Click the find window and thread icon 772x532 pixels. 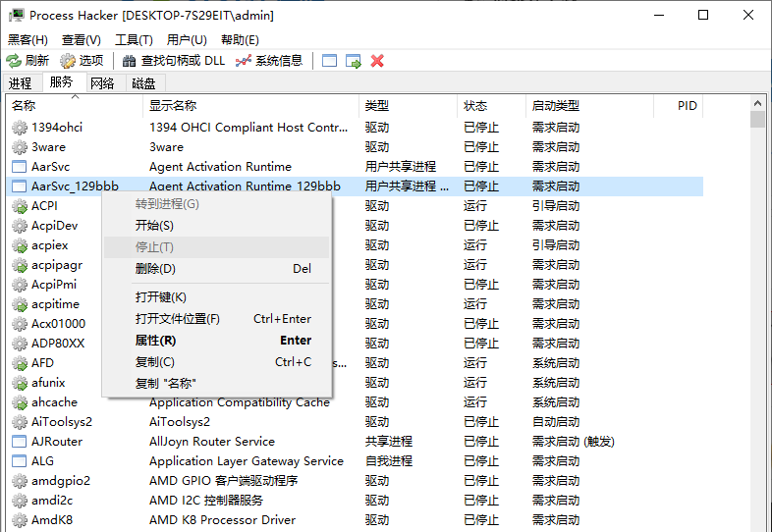pos(354,61)
